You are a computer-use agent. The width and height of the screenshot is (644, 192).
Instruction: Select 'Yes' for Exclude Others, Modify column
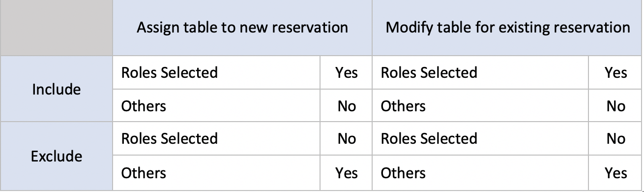click(615, 173)
